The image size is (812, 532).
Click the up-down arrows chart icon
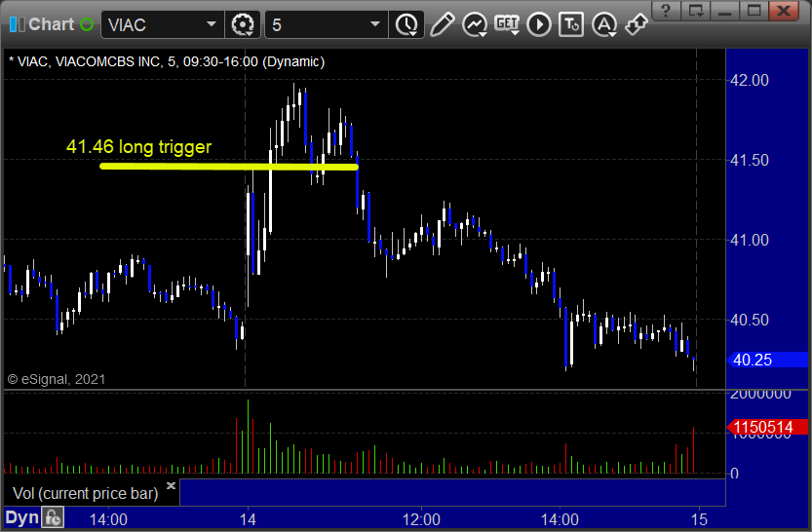click(x=636, y=24)
